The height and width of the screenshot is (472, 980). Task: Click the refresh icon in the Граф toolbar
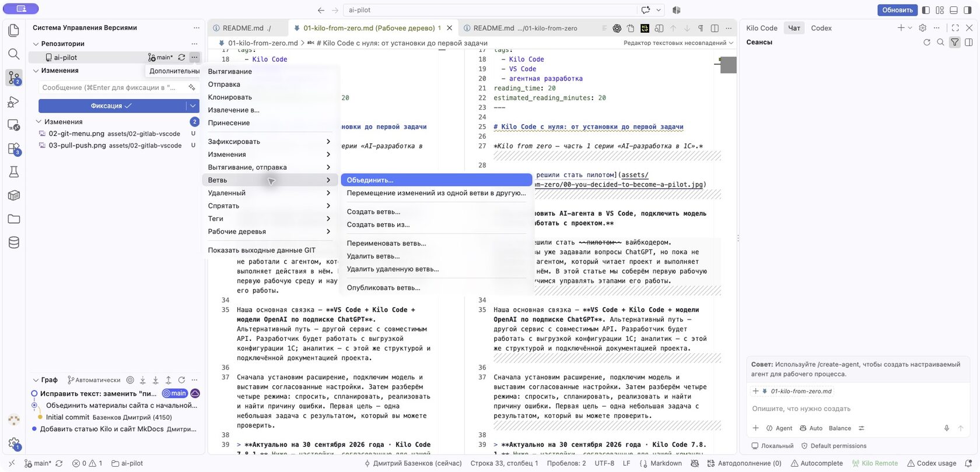[181, 380]
